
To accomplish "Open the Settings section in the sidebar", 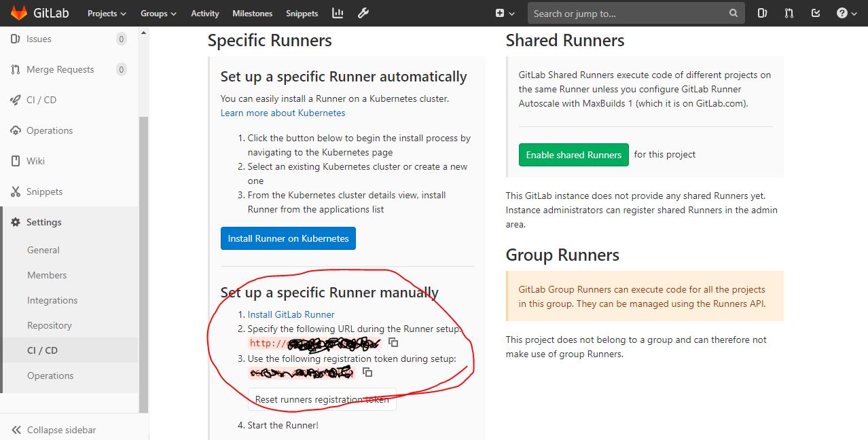I will 43,222.
